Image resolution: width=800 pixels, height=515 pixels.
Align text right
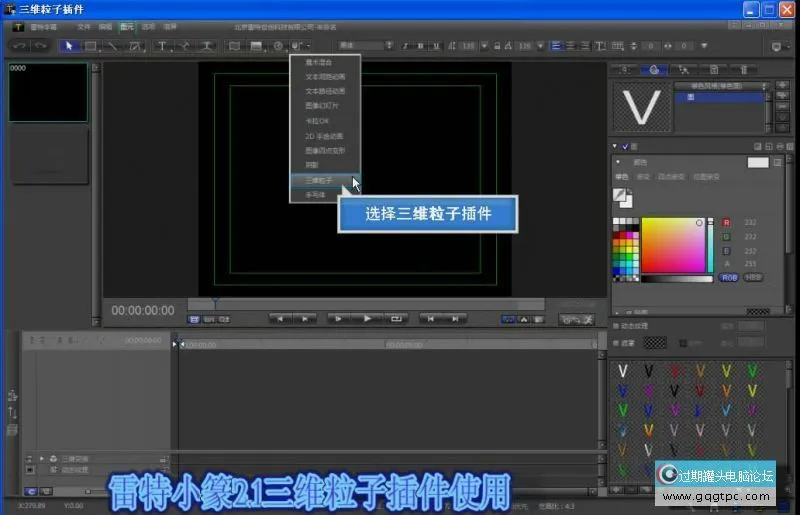coord(585,46)
